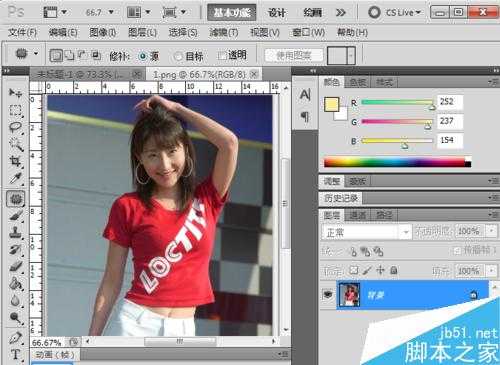
Task: Select the Eyedropper tool
Action: pos(15,179)
